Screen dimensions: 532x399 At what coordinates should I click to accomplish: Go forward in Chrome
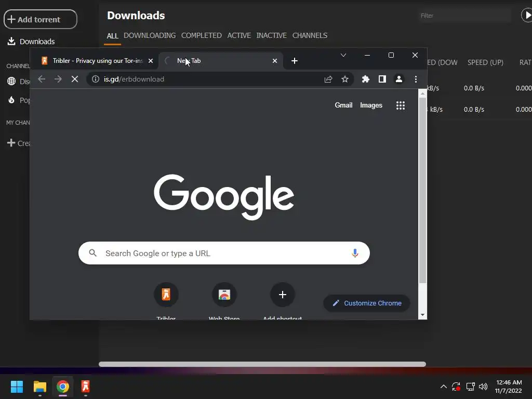(58, 79)
